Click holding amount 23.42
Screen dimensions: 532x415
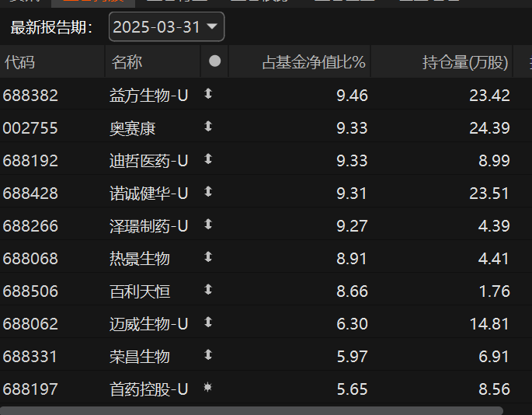click(x=489, y=96)
